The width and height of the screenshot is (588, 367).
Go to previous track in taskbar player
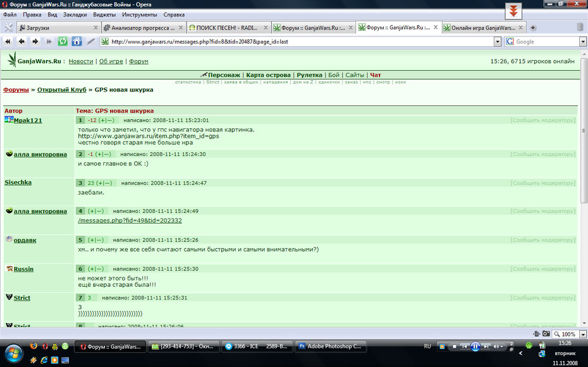click(464, 346)
